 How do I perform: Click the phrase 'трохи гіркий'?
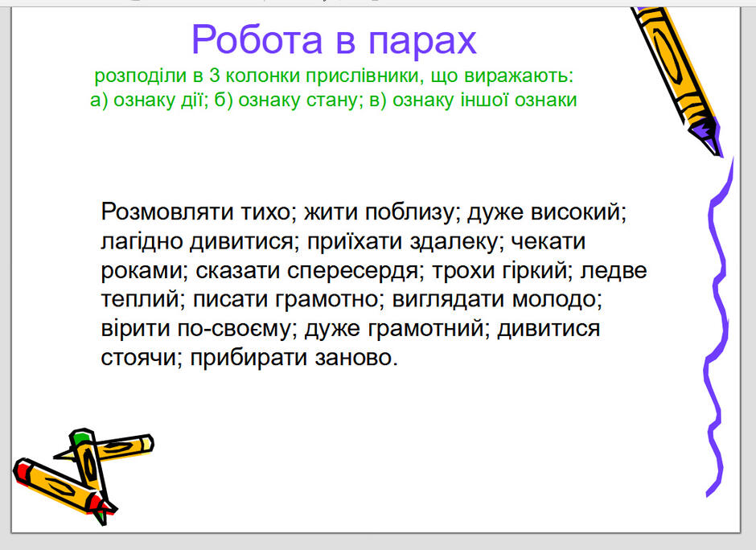499,271
